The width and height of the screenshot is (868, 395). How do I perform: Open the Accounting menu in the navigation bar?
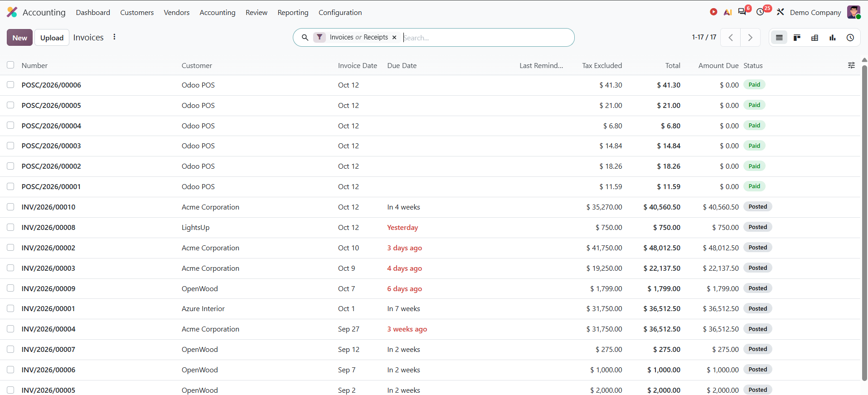coord(218,12)
